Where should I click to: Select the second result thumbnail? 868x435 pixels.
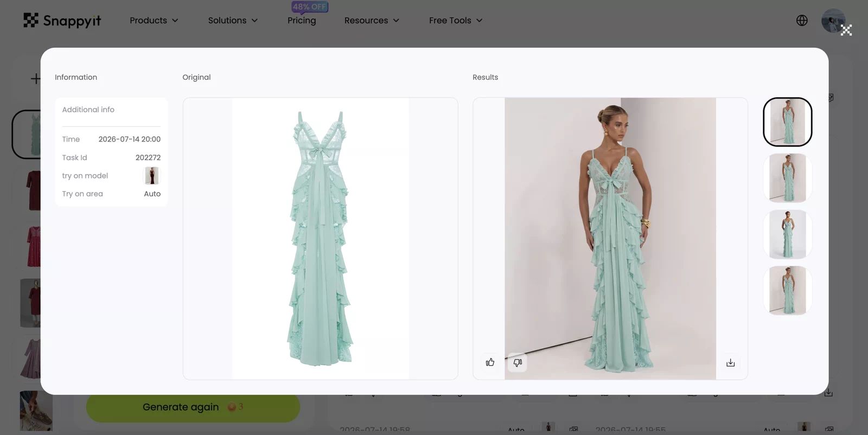(787, 178)
